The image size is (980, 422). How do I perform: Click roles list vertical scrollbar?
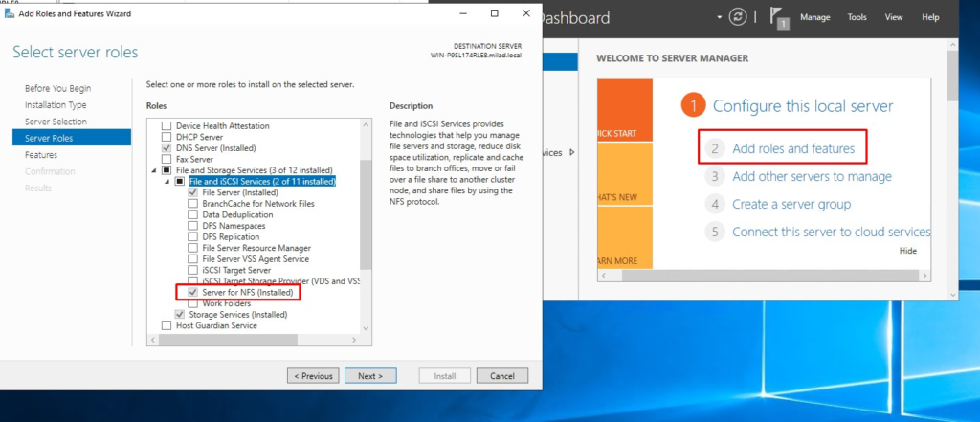pyautogui.click(x=367, y=214)
